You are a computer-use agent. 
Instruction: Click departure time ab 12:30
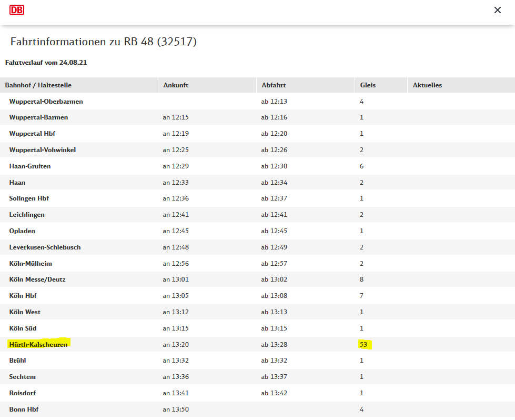(x=274, y=166)
